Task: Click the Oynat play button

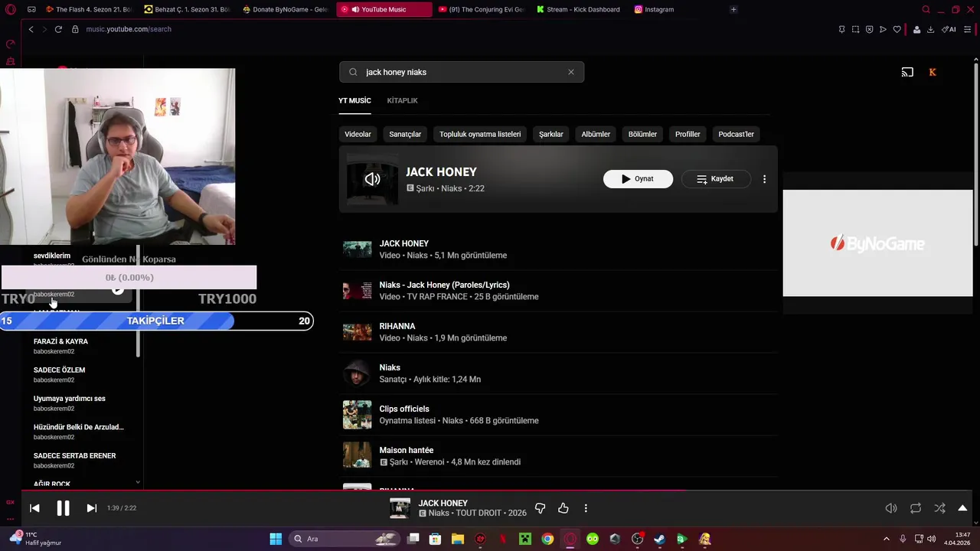Action: (x=638, y=179)
